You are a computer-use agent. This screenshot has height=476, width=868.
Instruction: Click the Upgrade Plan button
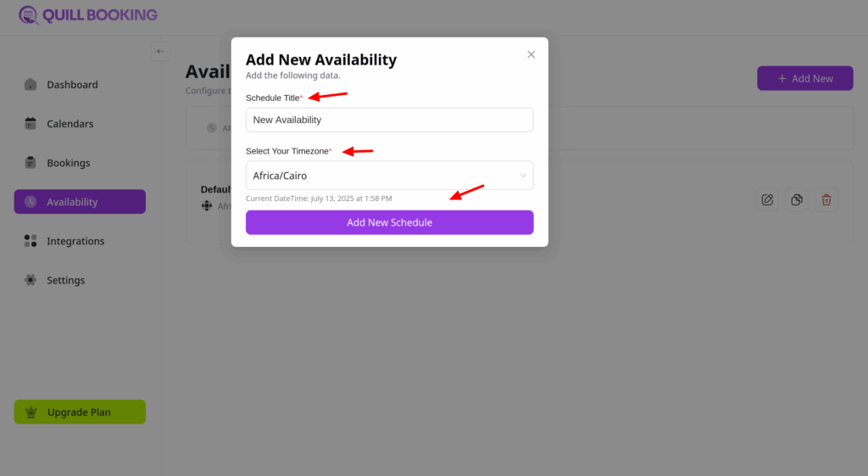(80, 412)
